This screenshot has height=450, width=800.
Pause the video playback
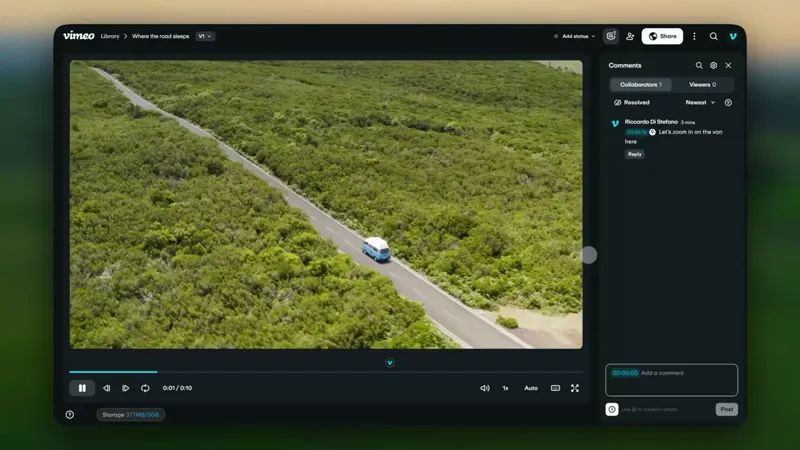tap(82, 388)
